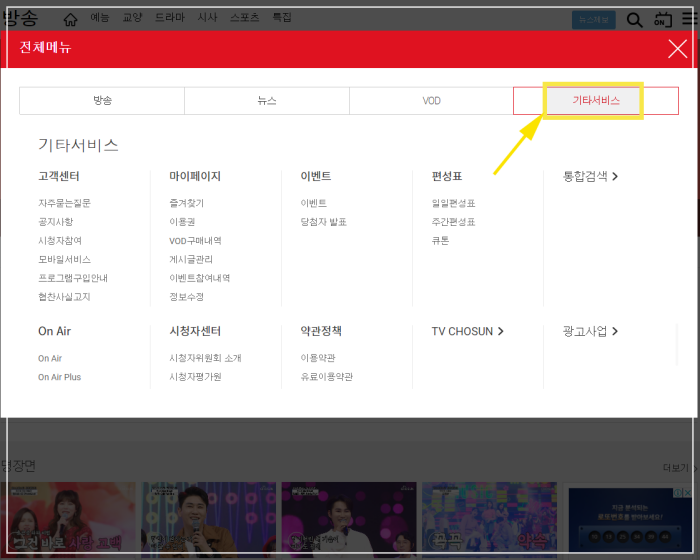Open 이벤트참여내역 link
This screenshot has width=700, height=560.
point(200,278)
